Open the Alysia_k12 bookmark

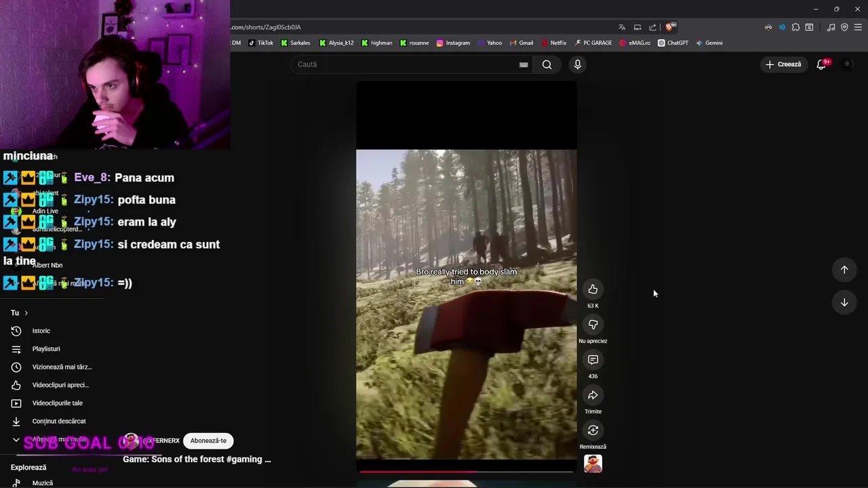(x=336, y=43)
